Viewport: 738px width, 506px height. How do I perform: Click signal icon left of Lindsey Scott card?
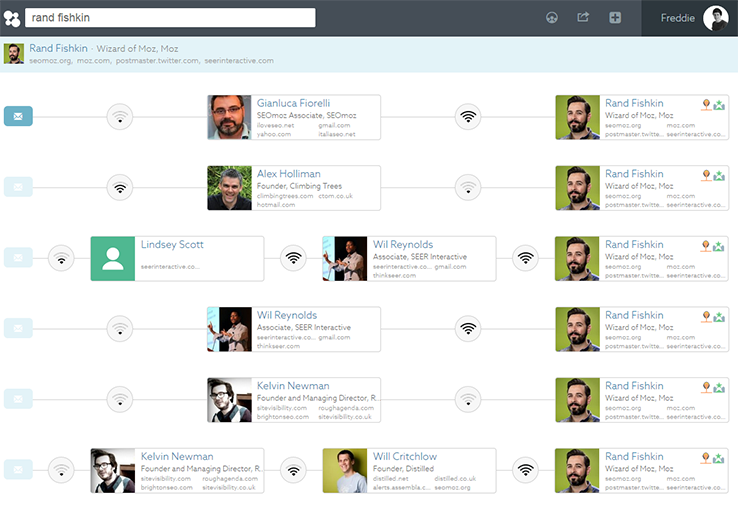point(62,258)
